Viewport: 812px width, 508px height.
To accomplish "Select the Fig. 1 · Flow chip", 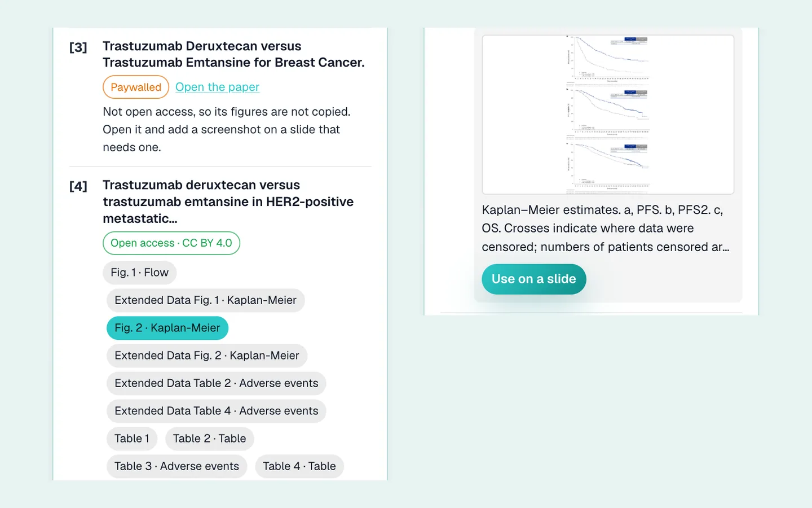I will (x=140, y=273).
